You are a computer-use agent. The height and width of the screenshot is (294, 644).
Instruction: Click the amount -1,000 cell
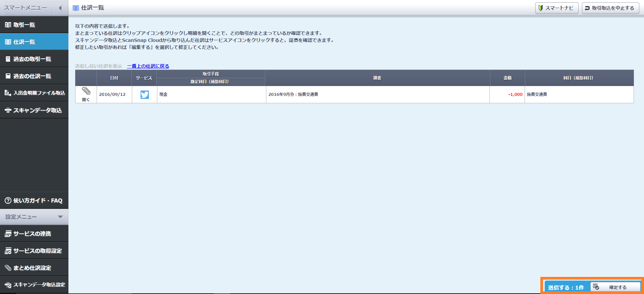tap(507, 95)
